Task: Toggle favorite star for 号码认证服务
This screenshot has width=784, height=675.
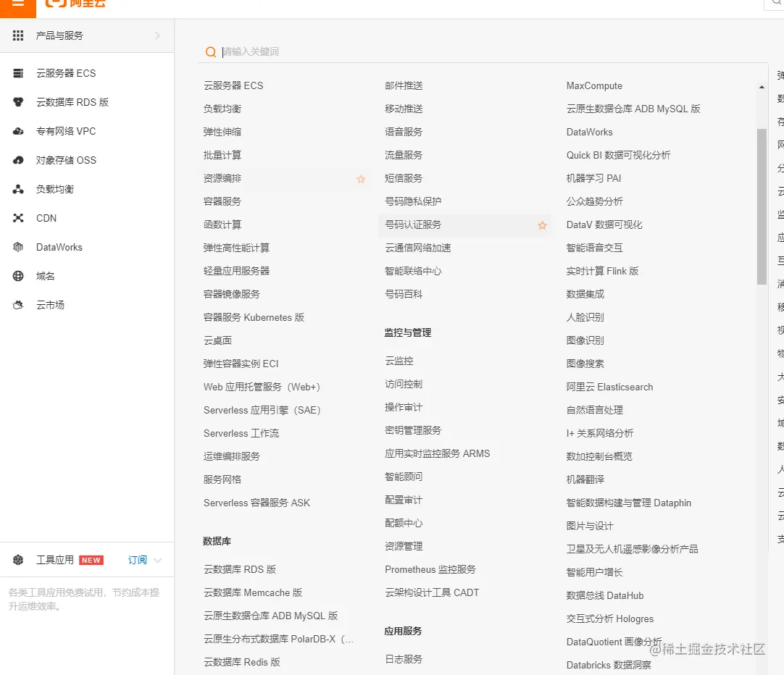Action: click(542, 225)
